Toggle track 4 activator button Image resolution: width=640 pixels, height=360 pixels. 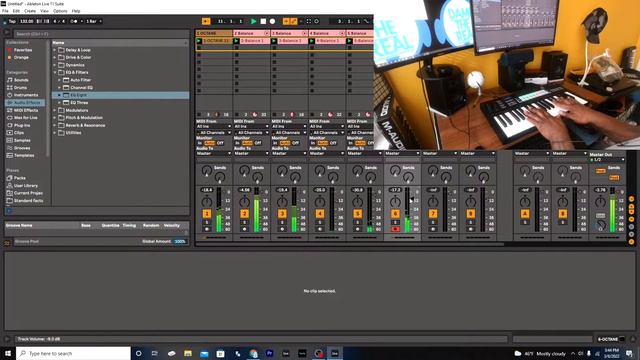[320, 213]
